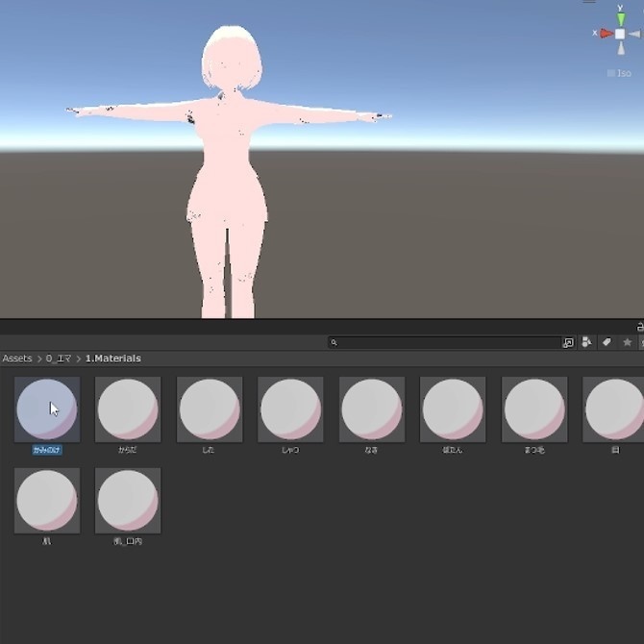Click the green Y axis cone on scene gizmo
The image size is (644, 644).
621,19
